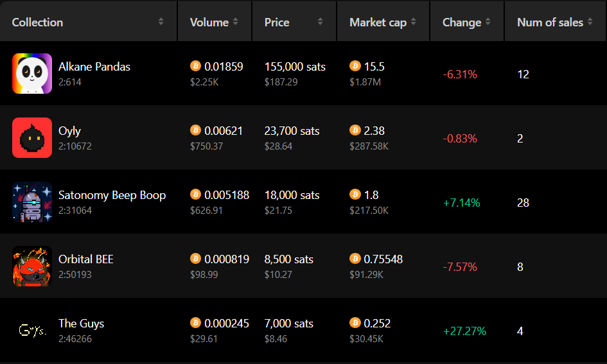Click the Volume column header label
This screenshot has width=607, height=364.
[x=209, y=22]
